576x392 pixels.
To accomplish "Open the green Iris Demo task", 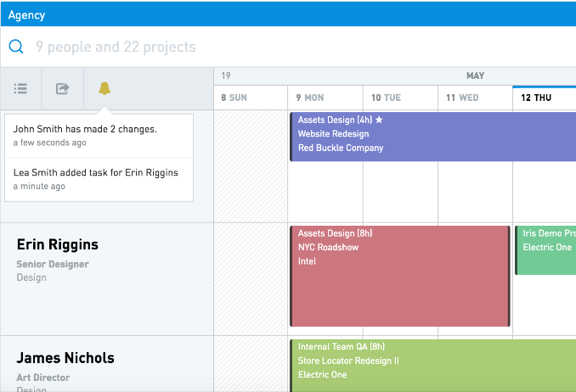I will 545,250.
